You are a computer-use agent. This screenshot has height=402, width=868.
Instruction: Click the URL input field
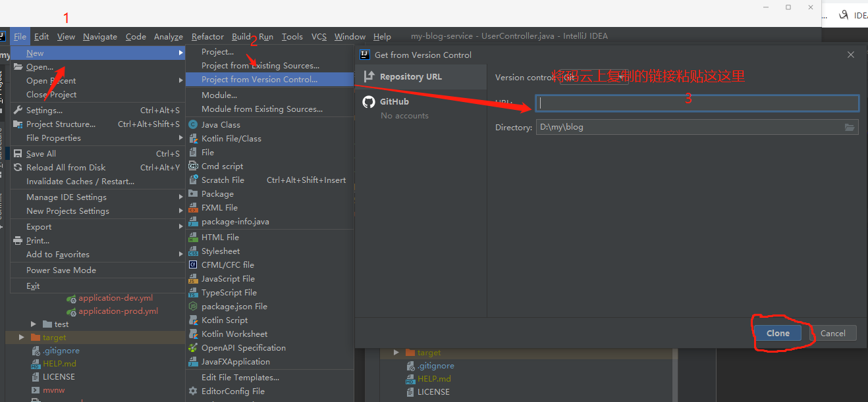[x=697, y=103]
